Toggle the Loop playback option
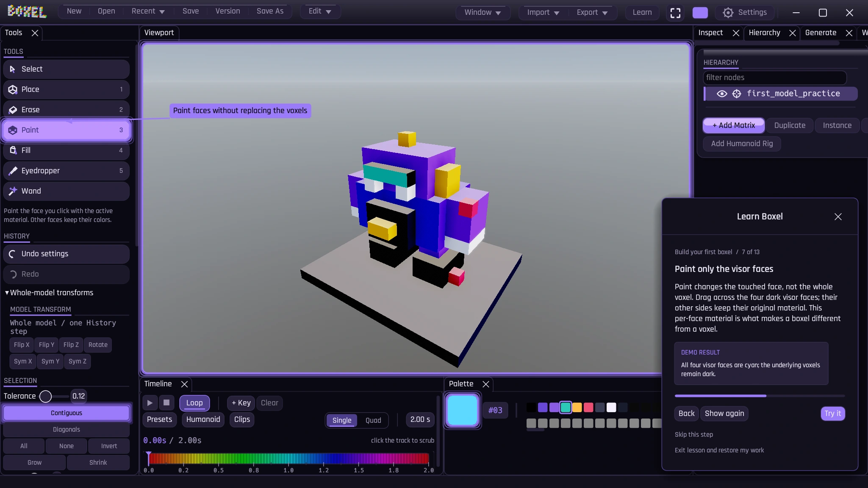 (x=194, y=403)
